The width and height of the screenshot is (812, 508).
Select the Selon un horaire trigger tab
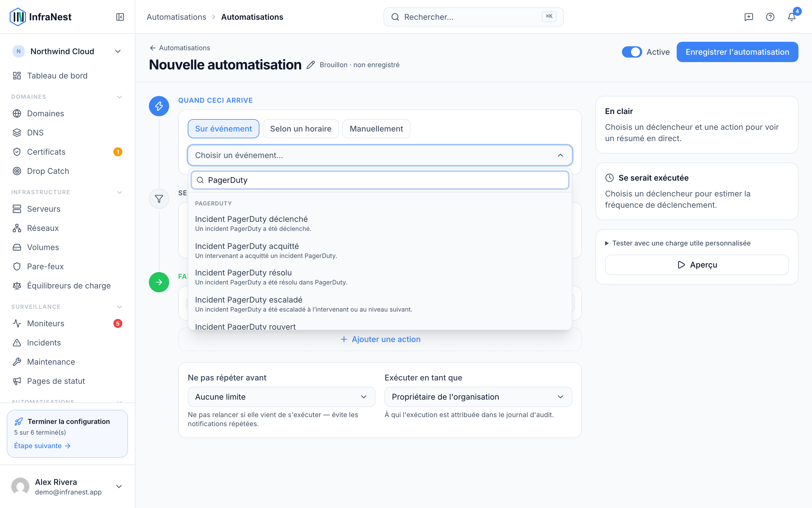click(x=301, y=129)
